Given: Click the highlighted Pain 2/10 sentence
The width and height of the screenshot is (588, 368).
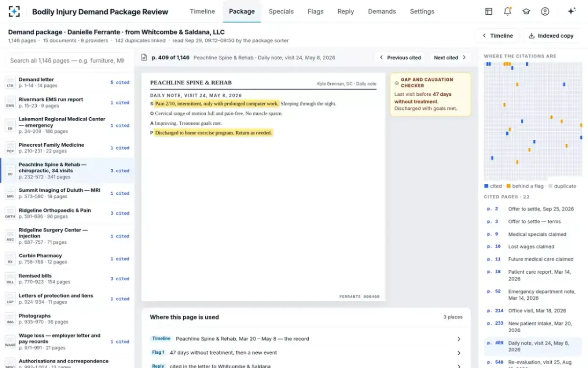Looking at the screenshot, I should point(217,104).
